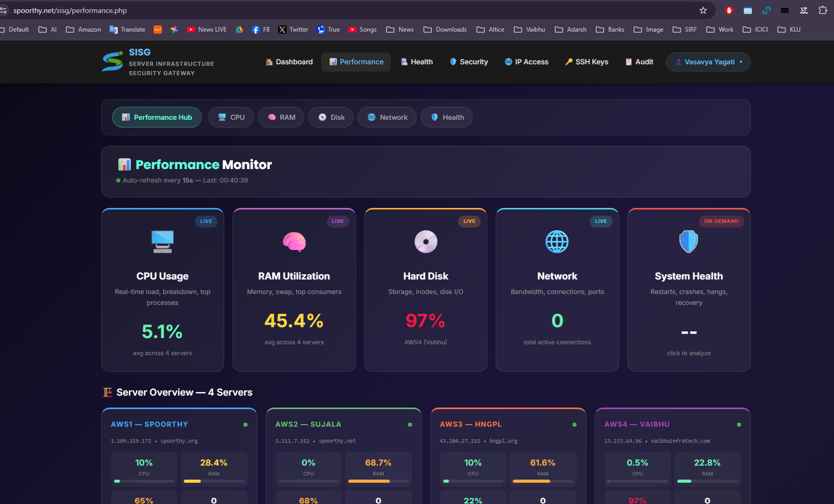Screen dimensions: 834x504
Task: Open the IP Access nav item
Action: (526, 62)
